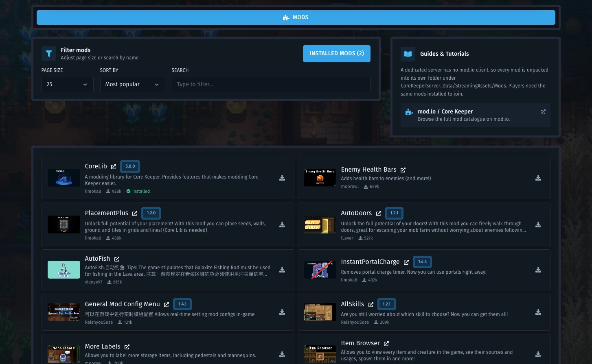The width and height of the screenshot is (592, 364).
Task: Open AllSkills mod page link icon
Action: pyautogui.click(x=371, y=304)
